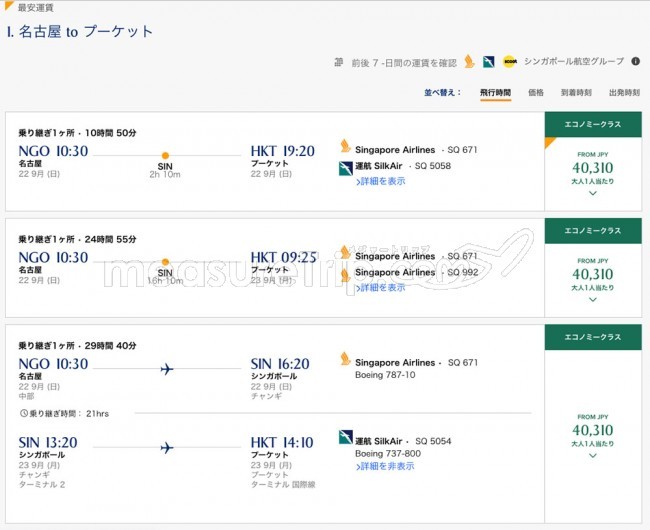Click the Boeing 787-10 aircraft text
Screen dimensions: 650x530
click(x=385, y=375)
